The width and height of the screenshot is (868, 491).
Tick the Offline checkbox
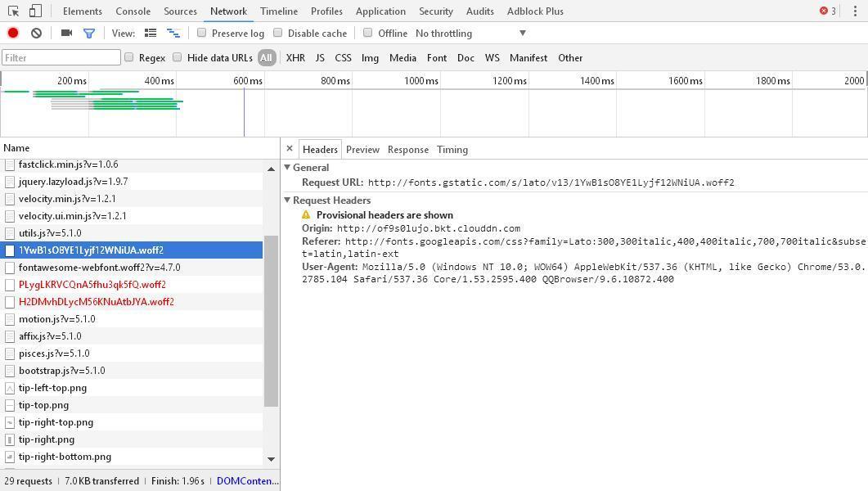[367, 33]
